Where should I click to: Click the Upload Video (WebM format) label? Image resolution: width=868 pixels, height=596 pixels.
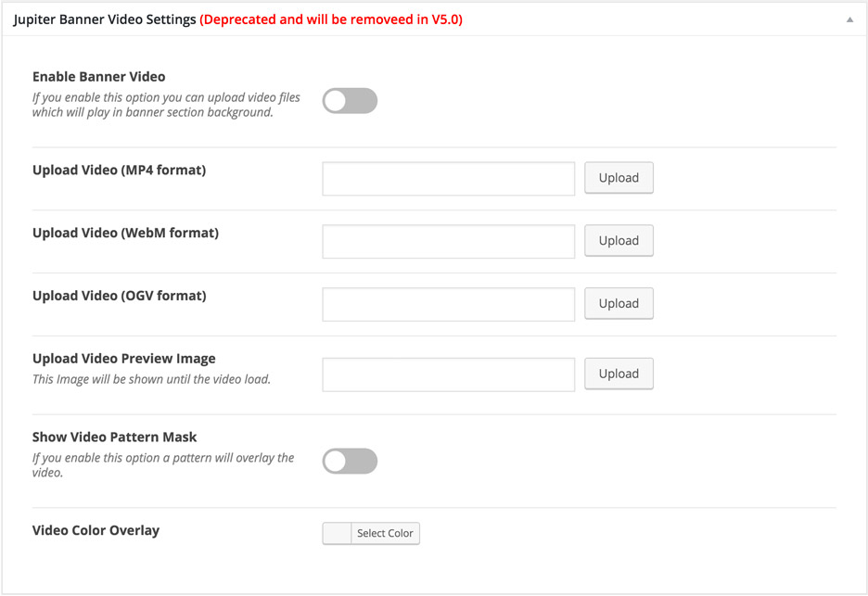[x=126, y=233]
